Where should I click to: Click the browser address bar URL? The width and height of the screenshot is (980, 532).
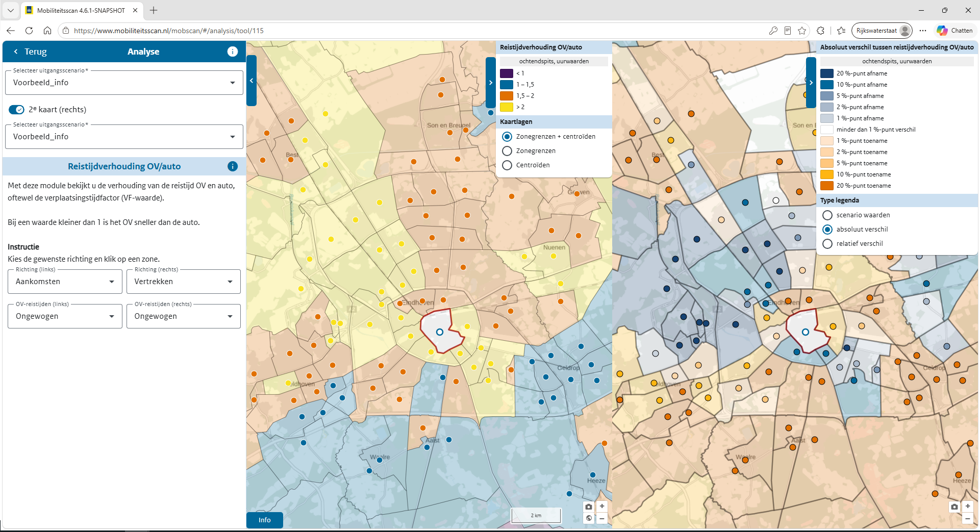169,31
